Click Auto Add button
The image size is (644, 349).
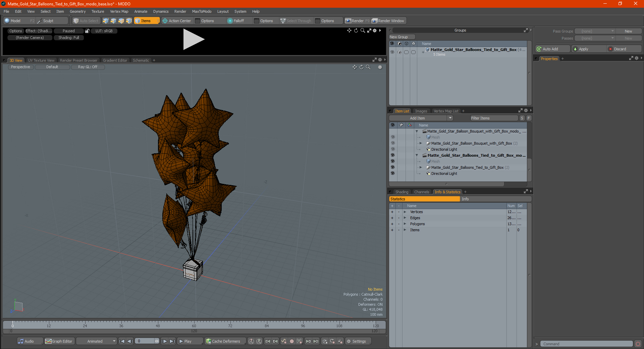tap(553, 49)
